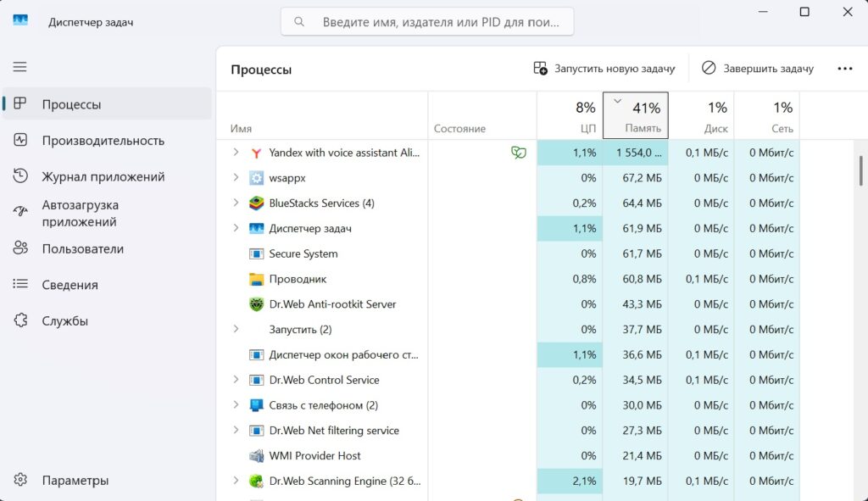Expand Связь с телефоном (2) group

tap(236, 404)
